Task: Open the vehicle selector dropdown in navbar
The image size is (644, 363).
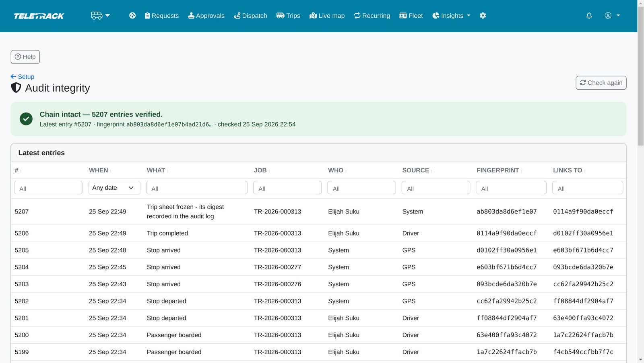Action: coord(100,16)
